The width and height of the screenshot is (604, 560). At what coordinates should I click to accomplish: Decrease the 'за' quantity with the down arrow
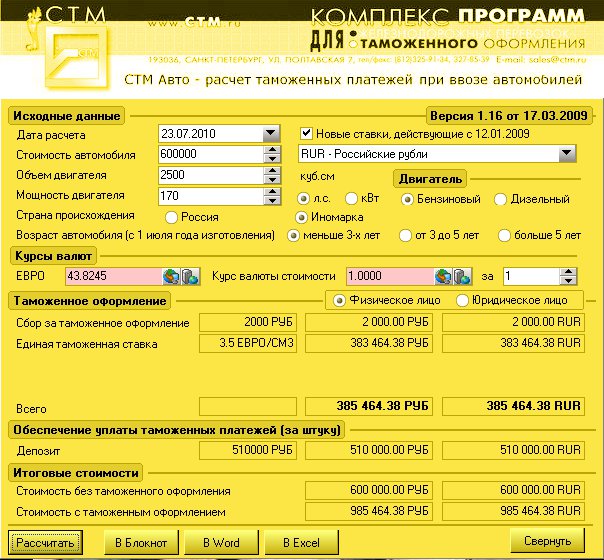[x=568, y=281]
